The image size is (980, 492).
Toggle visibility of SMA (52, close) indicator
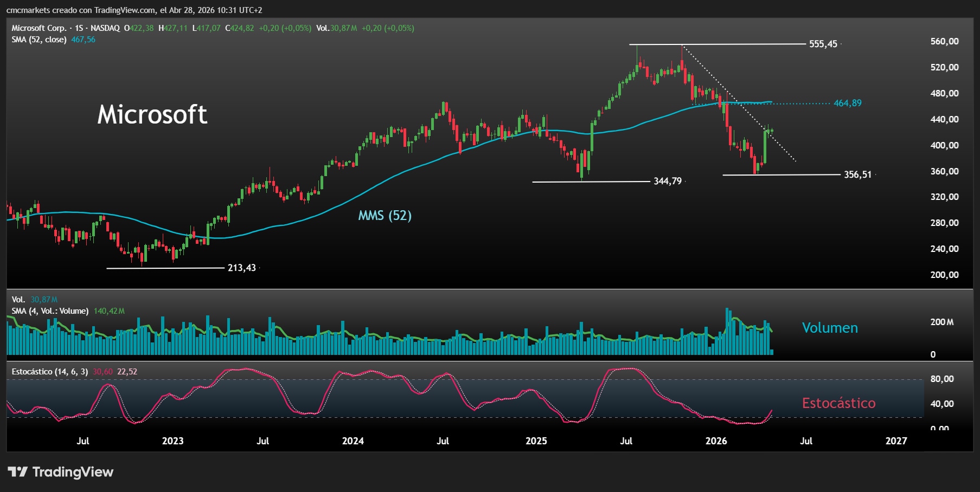point(39,39)
